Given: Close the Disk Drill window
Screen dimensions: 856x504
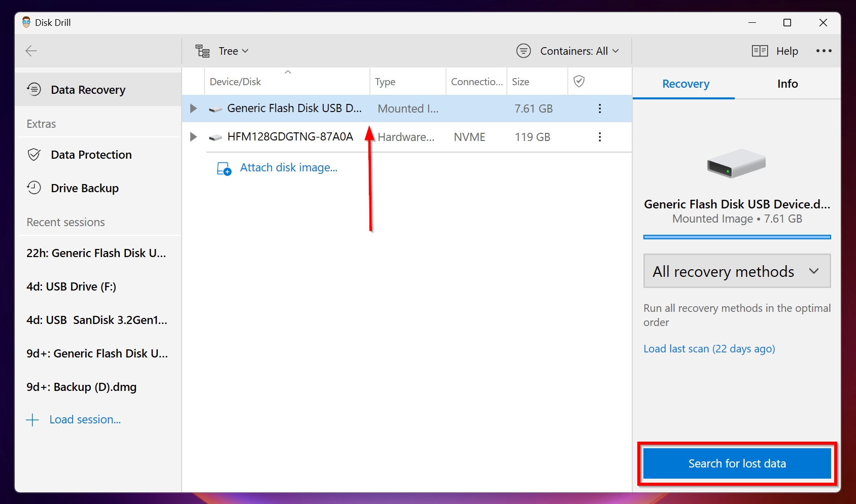Looking at the screenshot, I should (x=823, y=22).
